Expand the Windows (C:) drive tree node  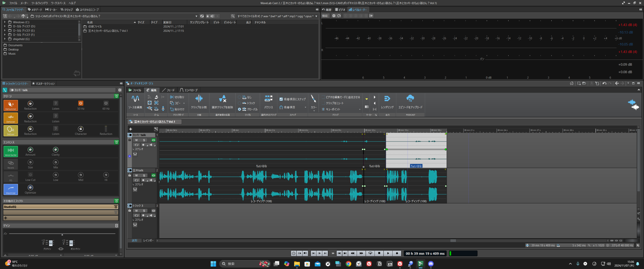(x=5, y=22)
